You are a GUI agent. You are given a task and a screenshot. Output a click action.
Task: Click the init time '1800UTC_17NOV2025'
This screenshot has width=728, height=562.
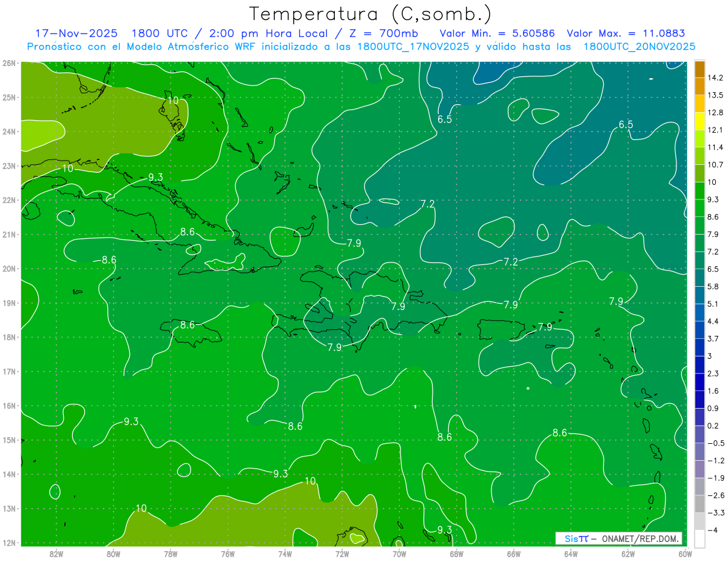click(413, 47)
